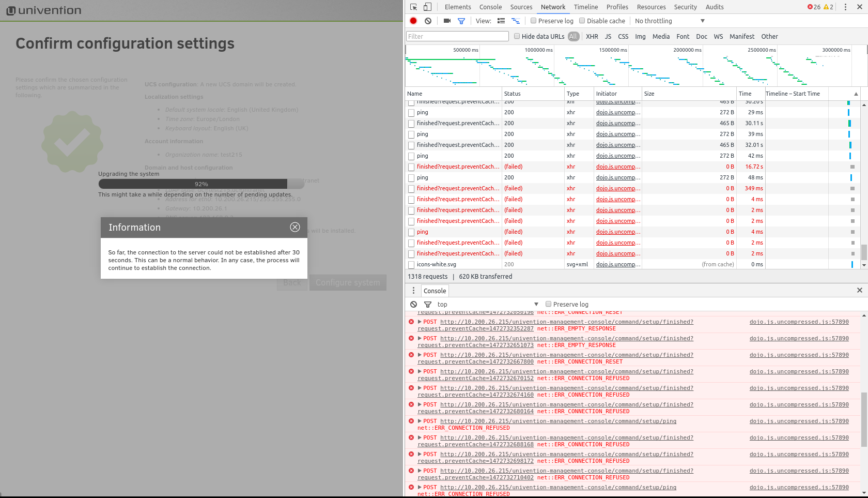This screenshot has height=498, width=868.
Task: Expand the first POST ERR_EMPTY_RESPONSE console entry
Action: 420,322
